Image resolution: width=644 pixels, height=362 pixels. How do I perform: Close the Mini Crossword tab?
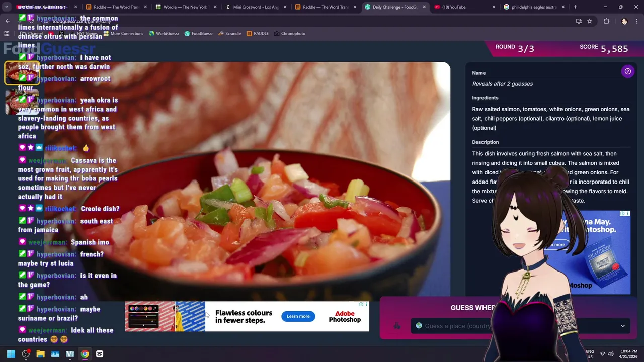(x=284, y=7)
